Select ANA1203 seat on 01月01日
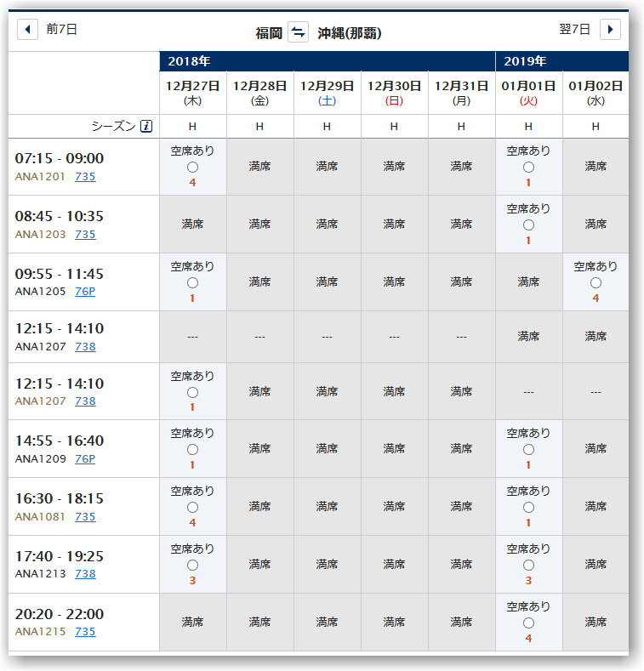This screenshot has height=671, width=644. [x=528, y=225]
